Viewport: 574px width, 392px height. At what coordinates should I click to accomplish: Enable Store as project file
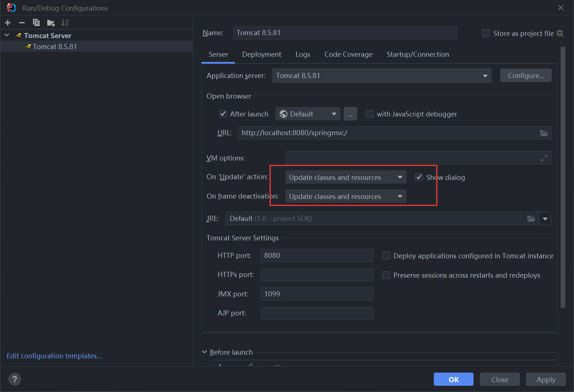click(x=486, y=33)
